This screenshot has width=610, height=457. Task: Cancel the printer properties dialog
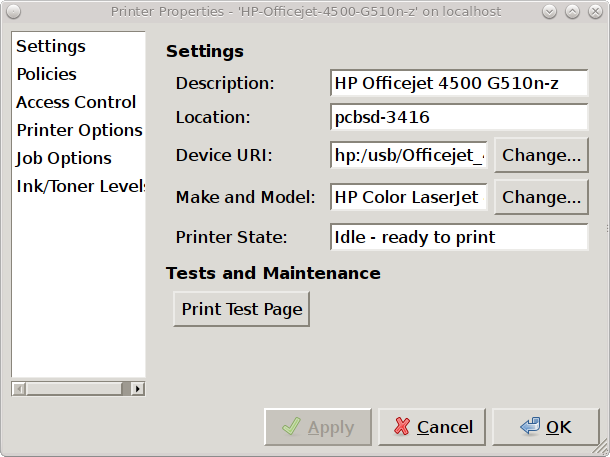432,427
